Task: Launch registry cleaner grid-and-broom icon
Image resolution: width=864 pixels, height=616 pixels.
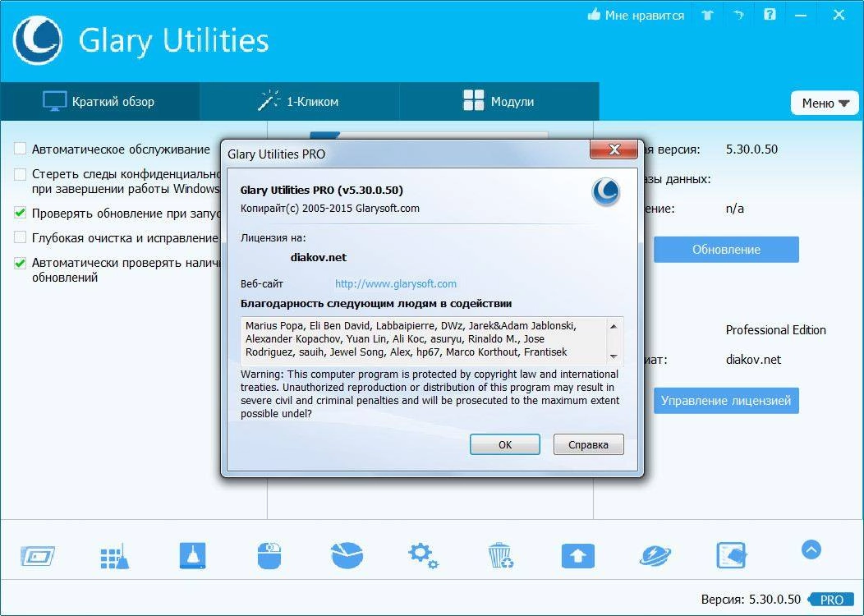Action: tap(115, 556)
